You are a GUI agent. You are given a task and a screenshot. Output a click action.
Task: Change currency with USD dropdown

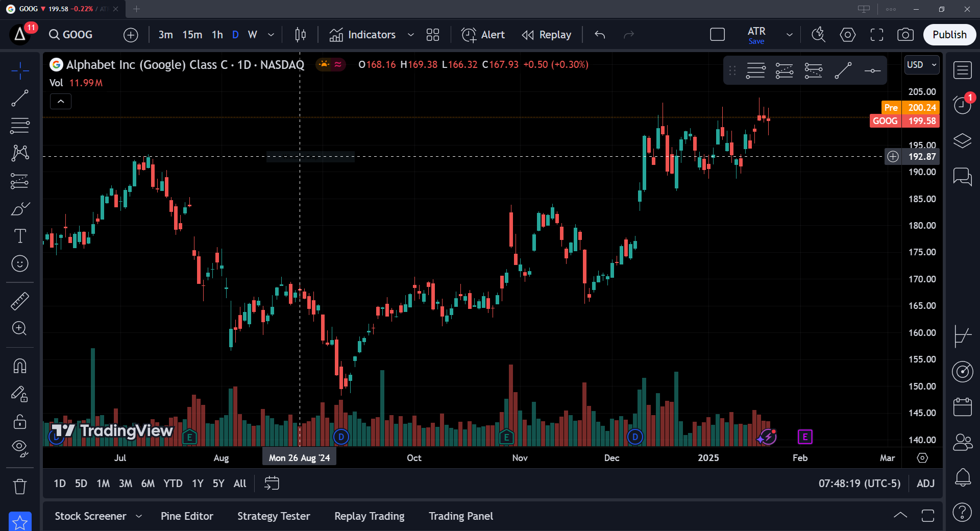click(x=922, y=65)
